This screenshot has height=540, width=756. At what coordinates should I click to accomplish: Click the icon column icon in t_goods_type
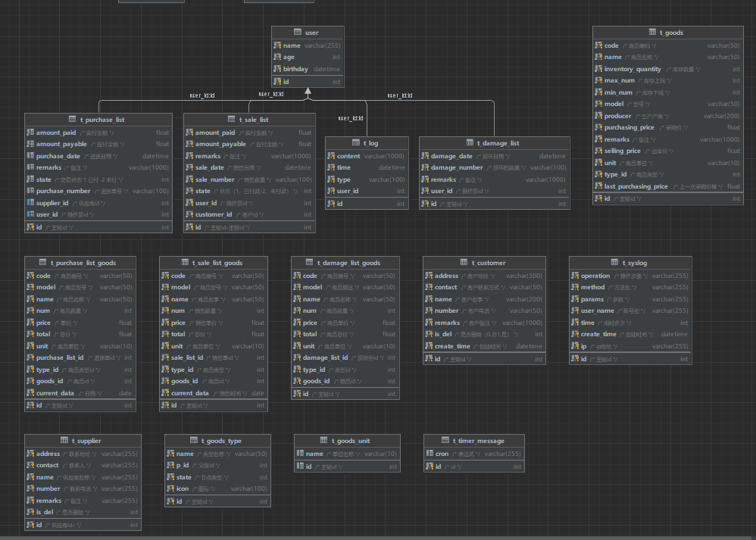(x=170, y=488)
